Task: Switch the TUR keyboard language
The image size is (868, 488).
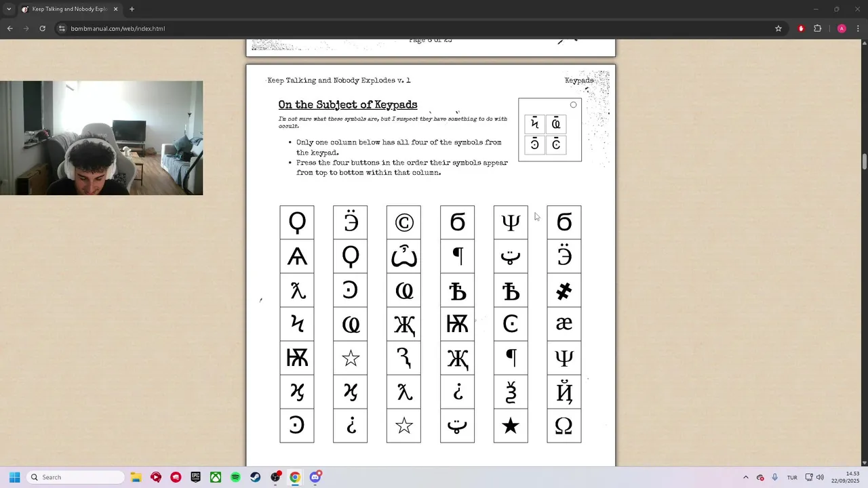Action: [x=792, y=477]
